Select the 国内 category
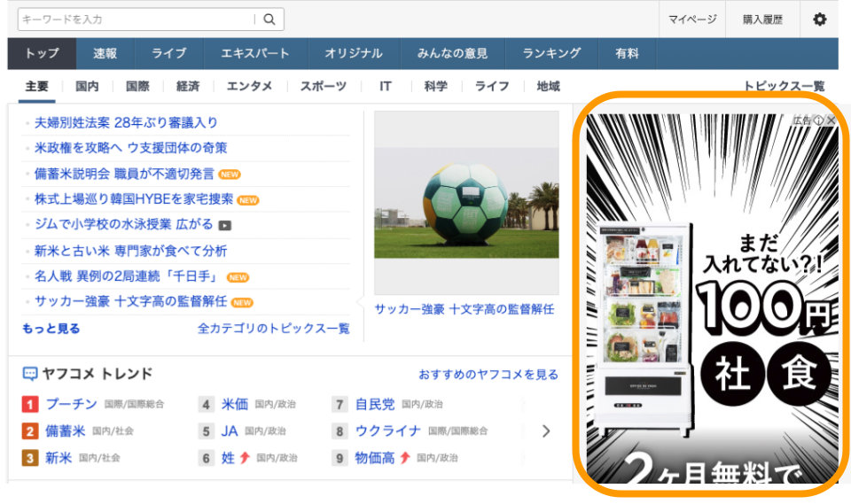Screen dimensions: 851x504 tap(87, 86)
